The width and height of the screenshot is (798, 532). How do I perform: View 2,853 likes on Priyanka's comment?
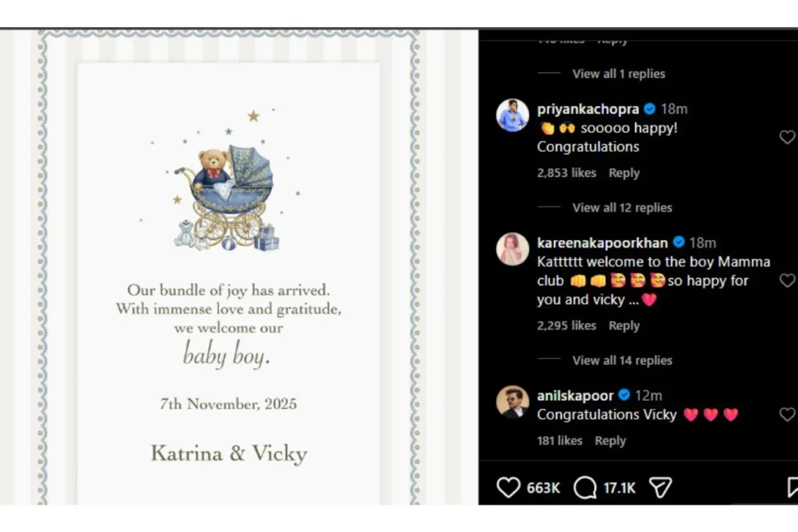(567, 173)
